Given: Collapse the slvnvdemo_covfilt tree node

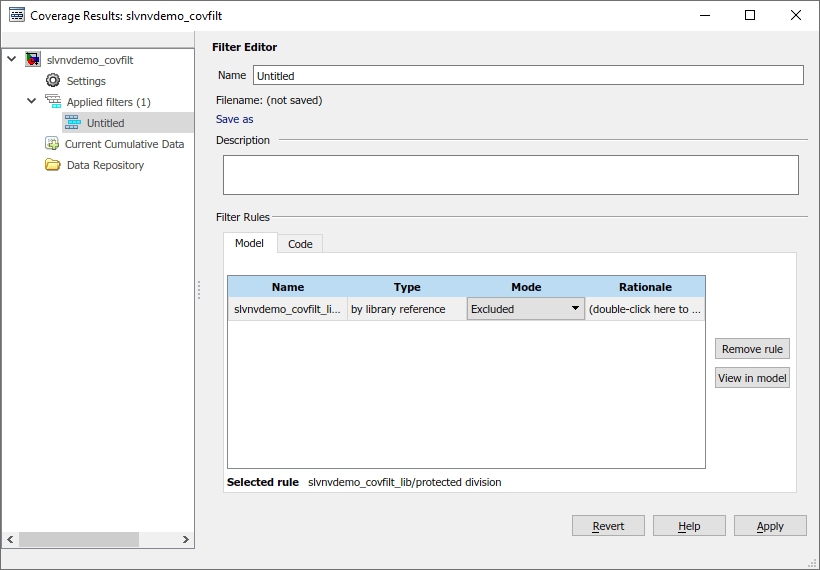Looking at the screenshot, I should coord(12,59).
